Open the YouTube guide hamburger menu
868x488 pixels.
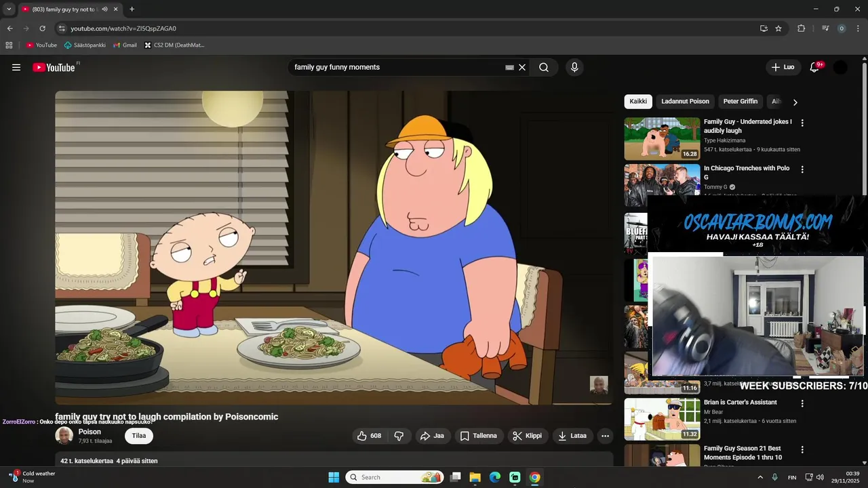click(16, 67)
